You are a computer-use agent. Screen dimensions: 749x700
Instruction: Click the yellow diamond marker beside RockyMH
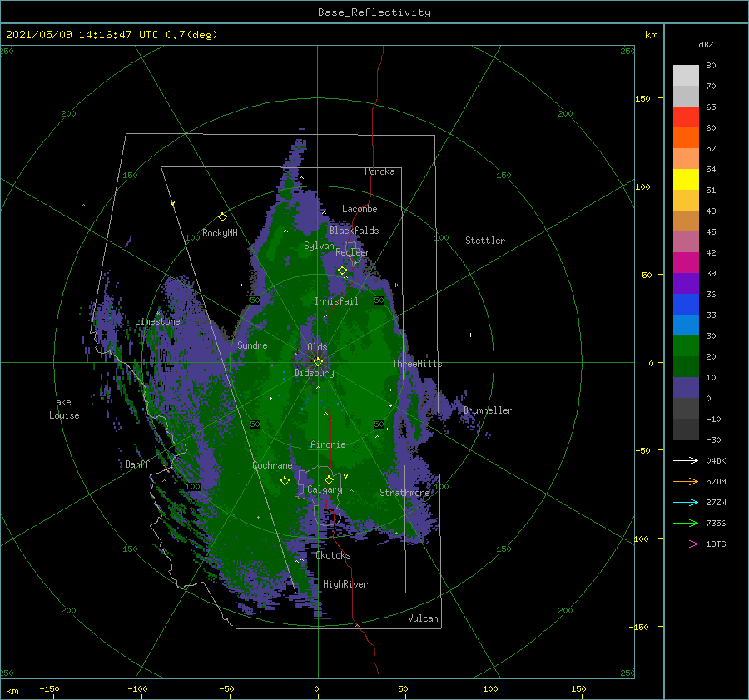click(x=222, y=217)
